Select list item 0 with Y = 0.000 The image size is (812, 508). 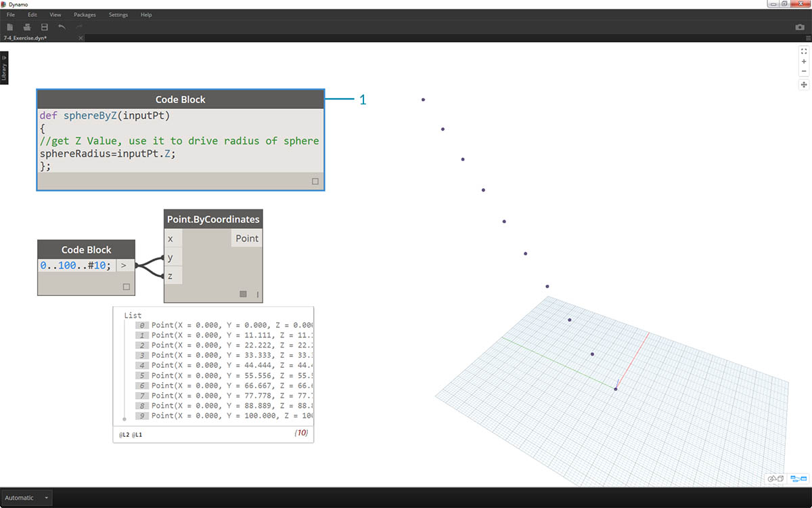(224, 325)
